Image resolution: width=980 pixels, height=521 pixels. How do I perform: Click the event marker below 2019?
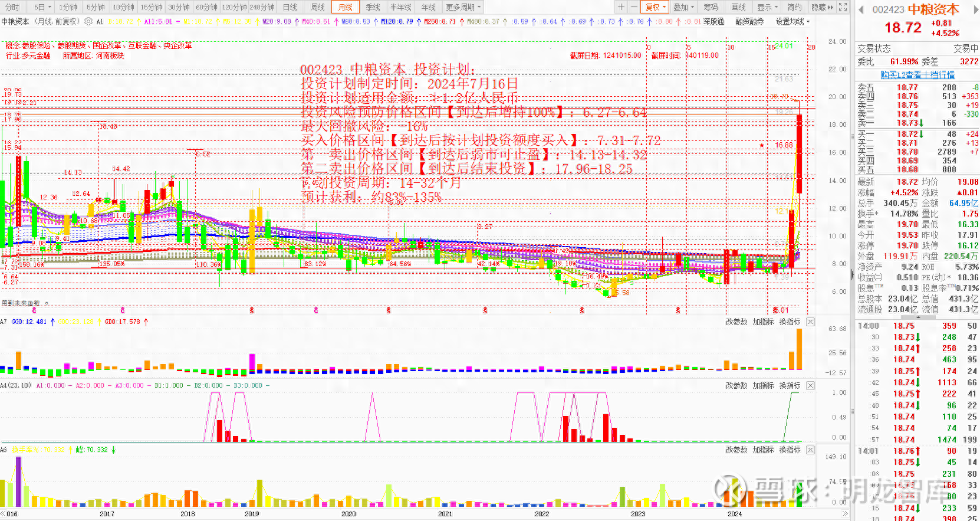(252, 310)
